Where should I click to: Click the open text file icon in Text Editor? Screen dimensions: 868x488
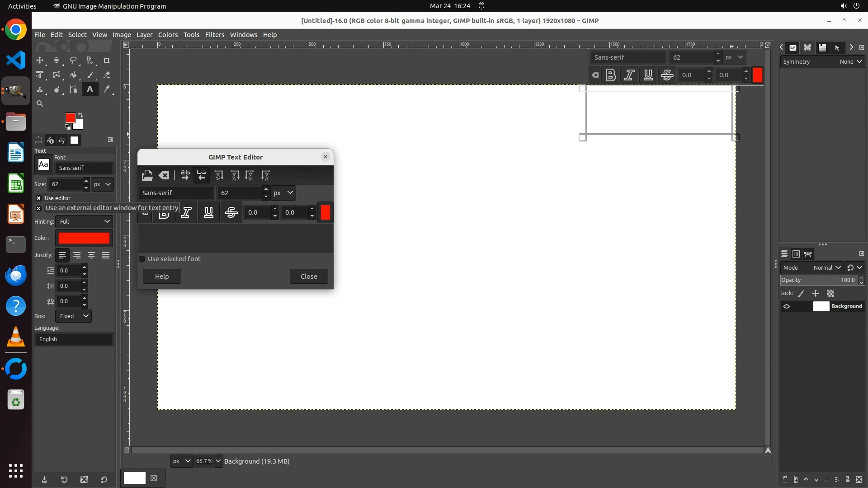[x=147, y=175]
